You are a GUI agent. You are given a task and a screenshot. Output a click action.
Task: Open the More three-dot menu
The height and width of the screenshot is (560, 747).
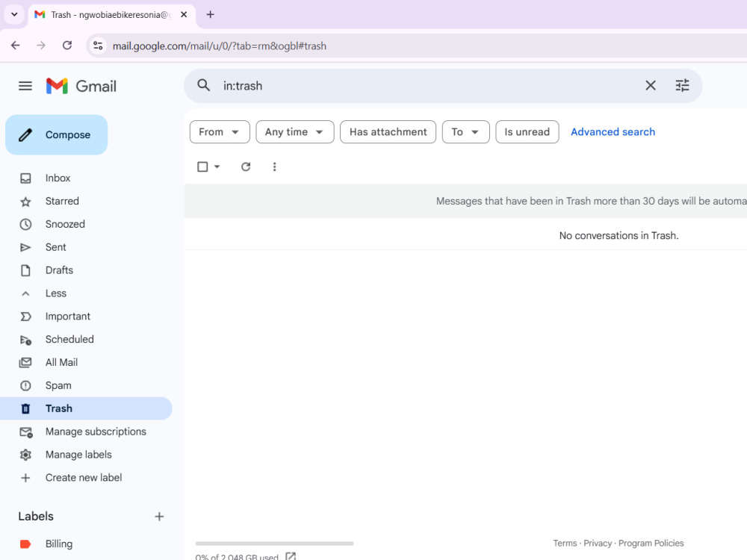tap(274, 167)
